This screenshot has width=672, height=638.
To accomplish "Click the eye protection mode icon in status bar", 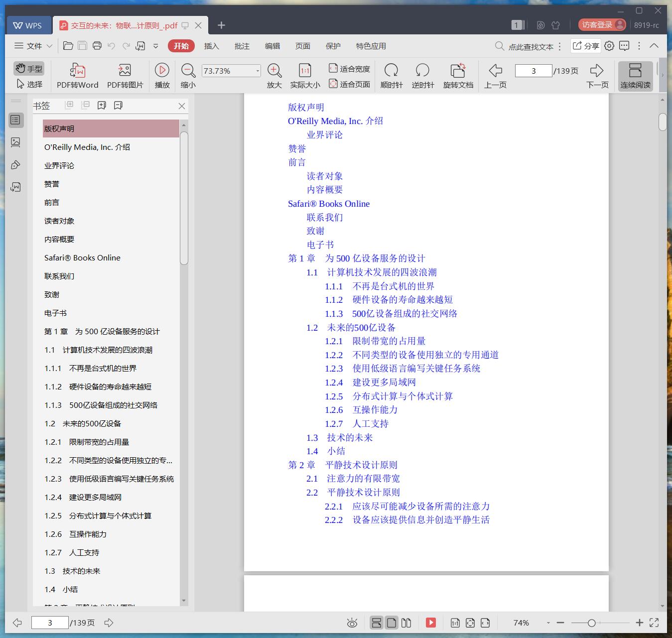I will click(x=352, y=623).
